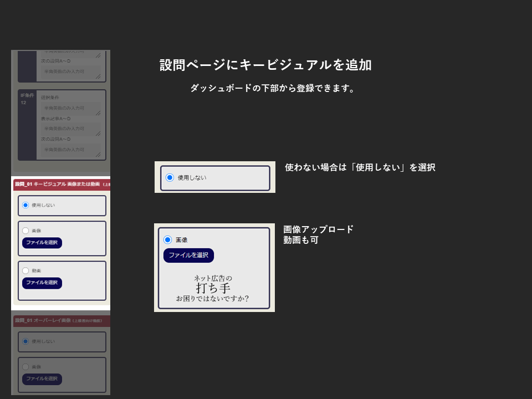Click the 設問_01 キービジュアル section header
This screenshot has height=399, width=532.
(61, 184)
